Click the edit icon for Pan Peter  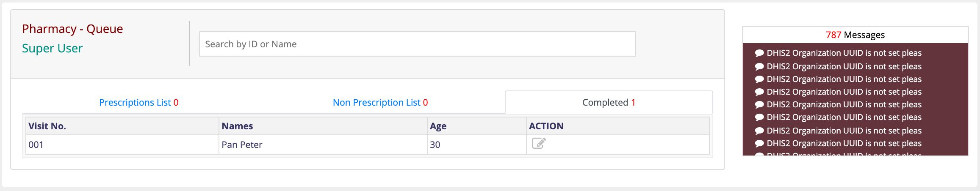click(539, 144)
